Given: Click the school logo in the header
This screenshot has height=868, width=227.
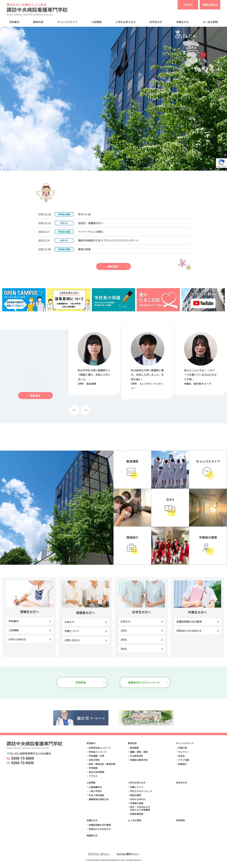Looking at the screenshot, I should point(37,9).
